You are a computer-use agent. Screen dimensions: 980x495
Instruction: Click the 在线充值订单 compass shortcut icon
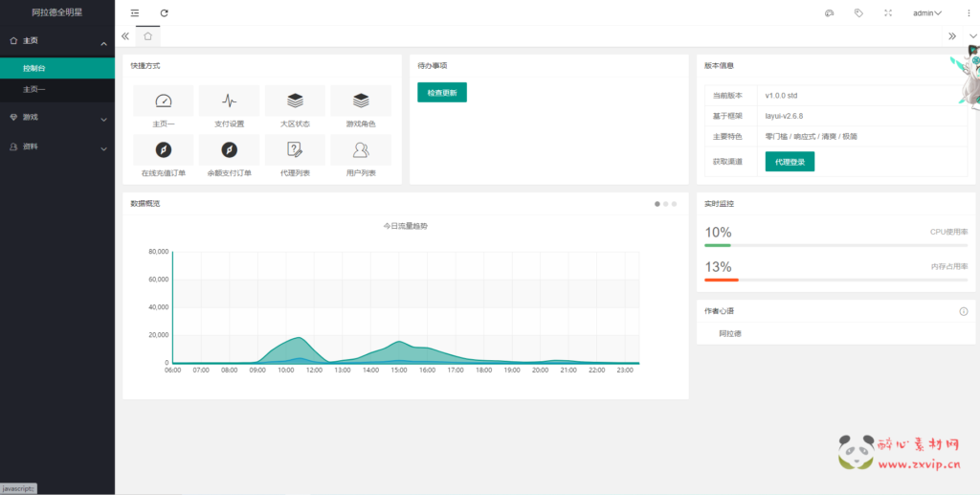tap(164, 150)
